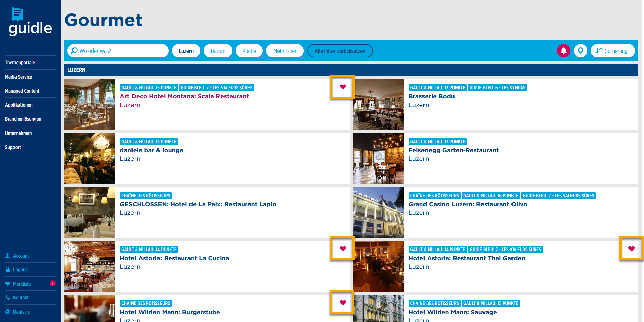Open the Account link
This screenshot has width=644, height=322.
pyautogui.click(x=21, y=256)
